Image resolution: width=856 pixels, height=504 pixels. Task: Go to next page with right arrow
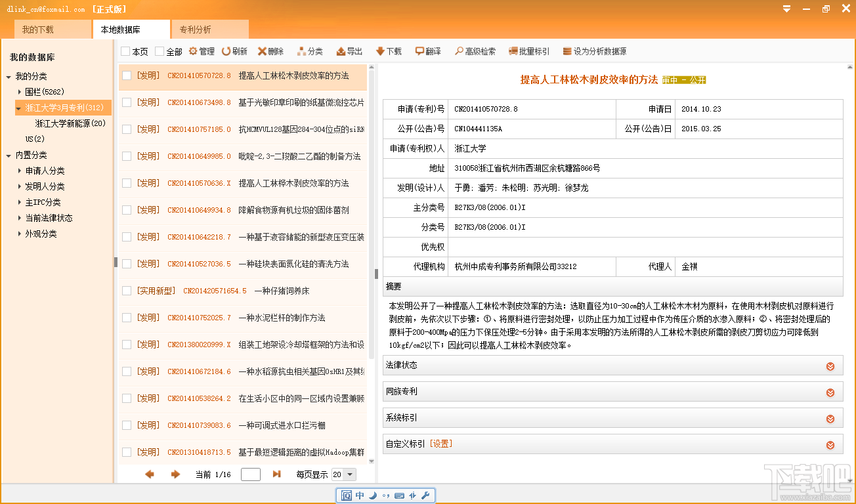pos(175,474)
